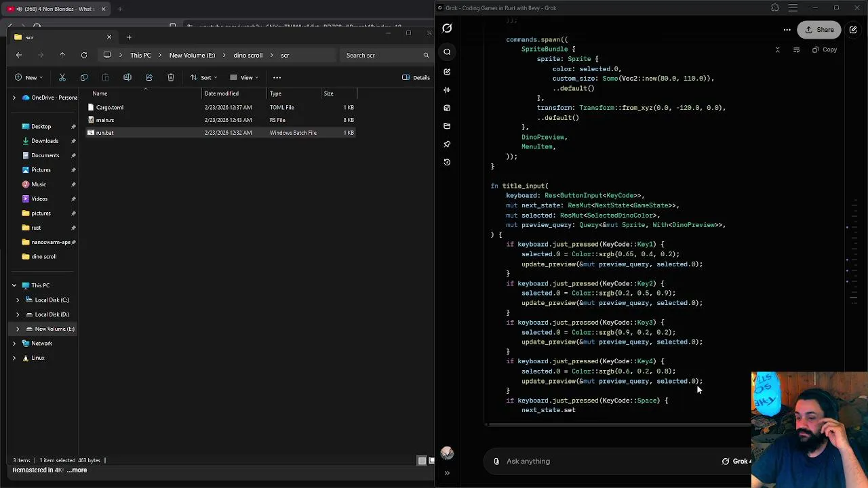This screenshot has height=488, width=868.
Task: Open See more ellipsis in Explorer toolbar
Action: tap(277, 78)
